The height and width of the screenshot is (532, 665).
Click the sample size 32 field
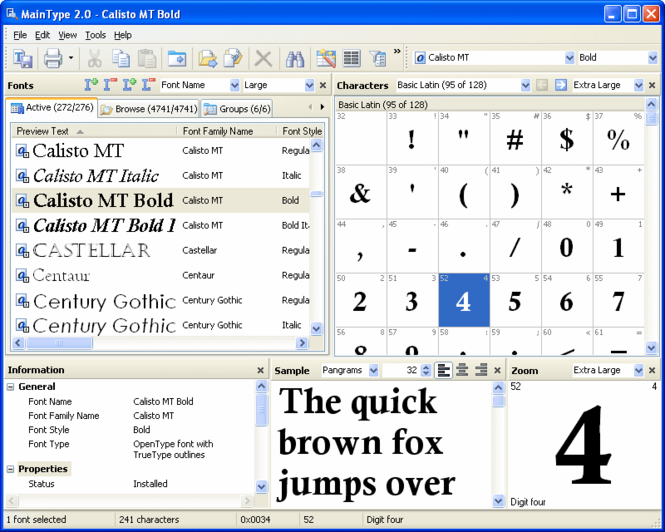[x=402, y=370]
